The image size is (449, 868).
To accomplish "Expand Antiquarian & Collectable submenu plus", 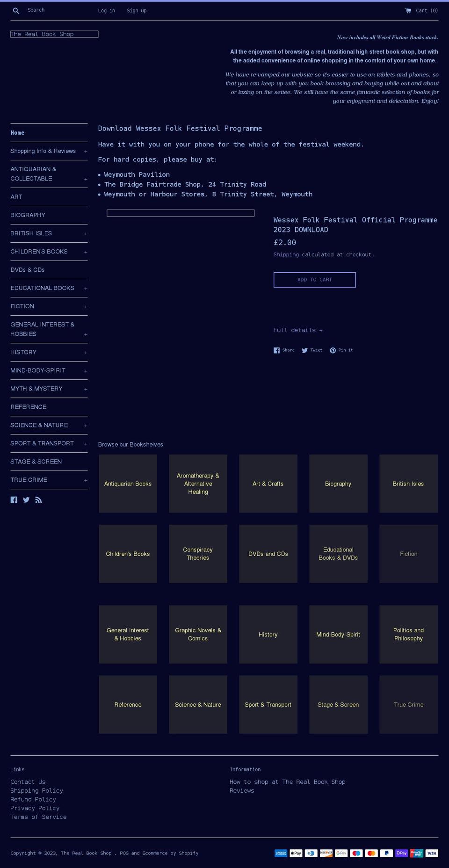I will click(86, 179).
